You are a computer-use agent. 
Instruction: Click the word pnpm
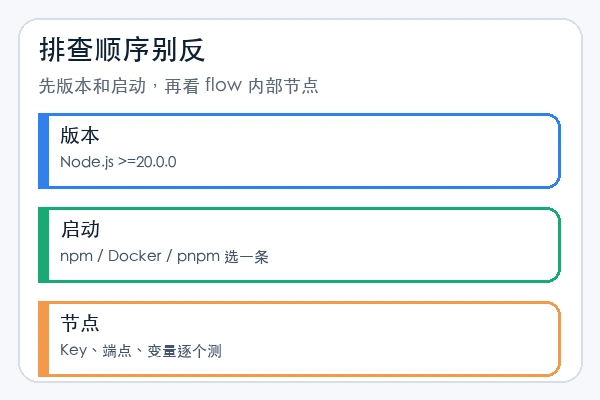point(198,257)
